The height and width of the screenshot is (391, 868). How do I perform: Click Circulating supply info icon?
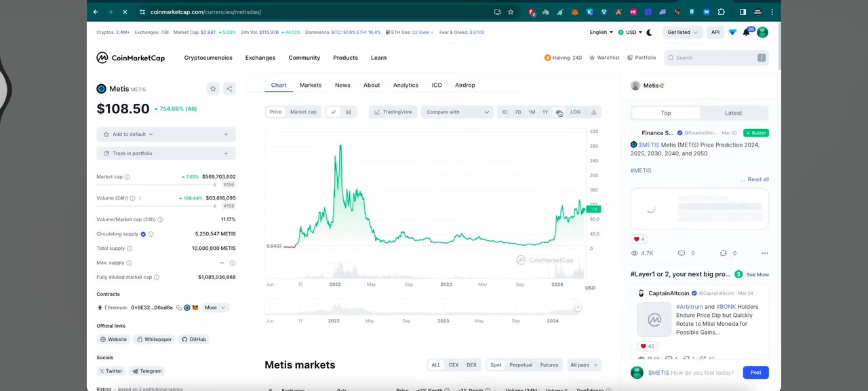(x=151, y=234)
